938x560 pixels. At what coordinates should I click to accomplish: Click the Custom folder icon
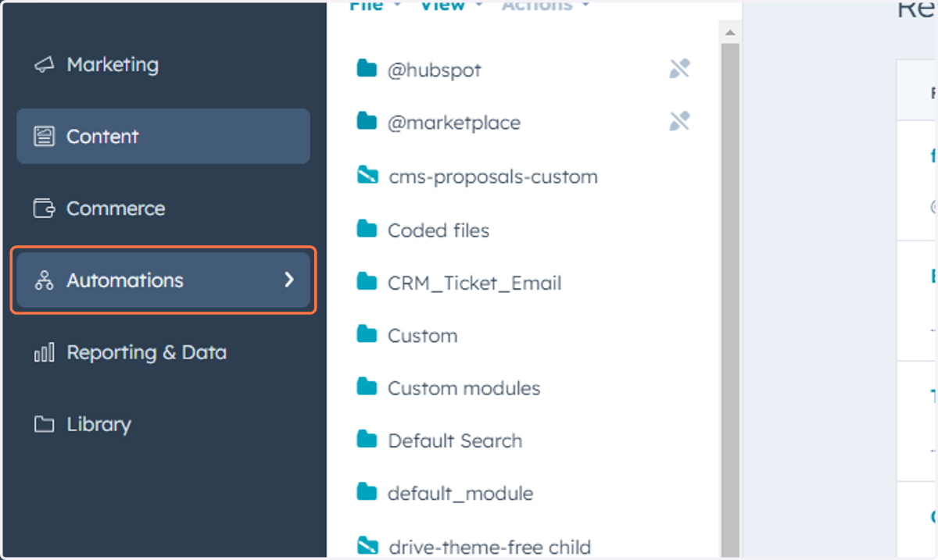point(367,334)
